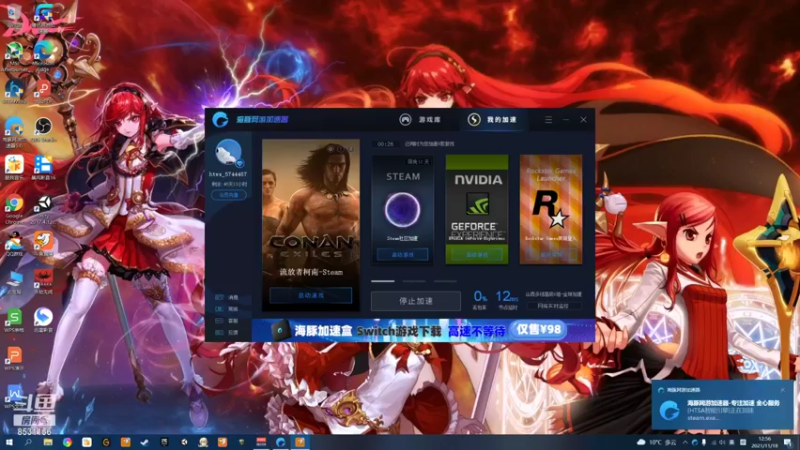Open the red flame game desktop shortcut
The height and width of the screenshot is (450, 800).
(44, 282)
